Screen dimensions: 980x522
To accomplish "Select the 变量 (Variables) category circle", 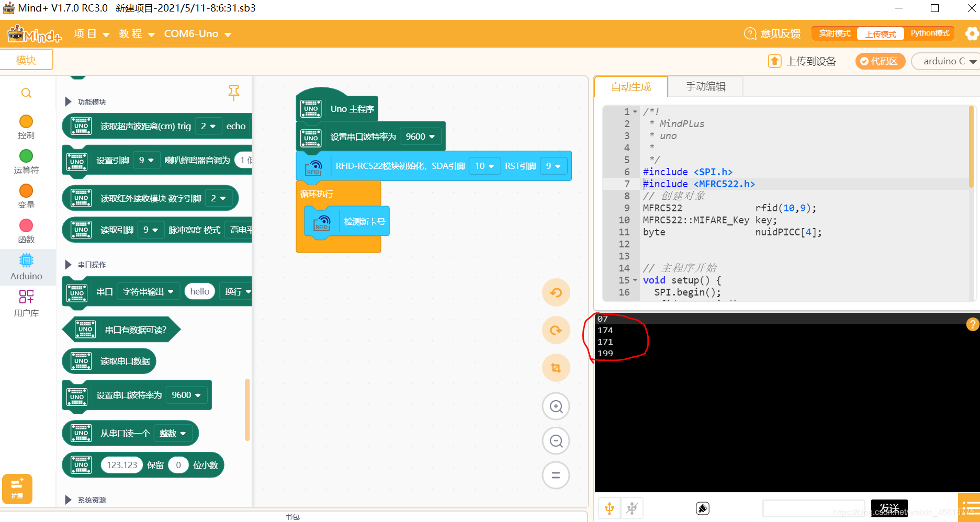I will (26, 191).
